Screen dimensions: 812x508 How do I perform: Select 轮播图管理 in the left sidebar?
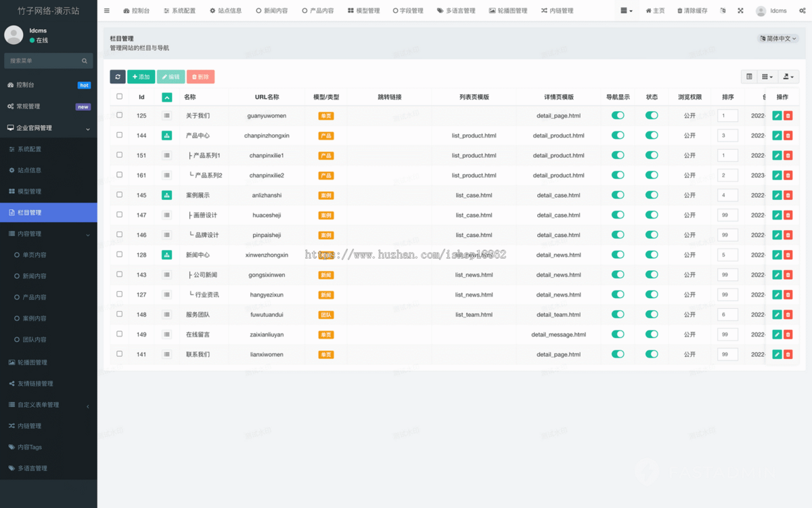pos(32,362)
